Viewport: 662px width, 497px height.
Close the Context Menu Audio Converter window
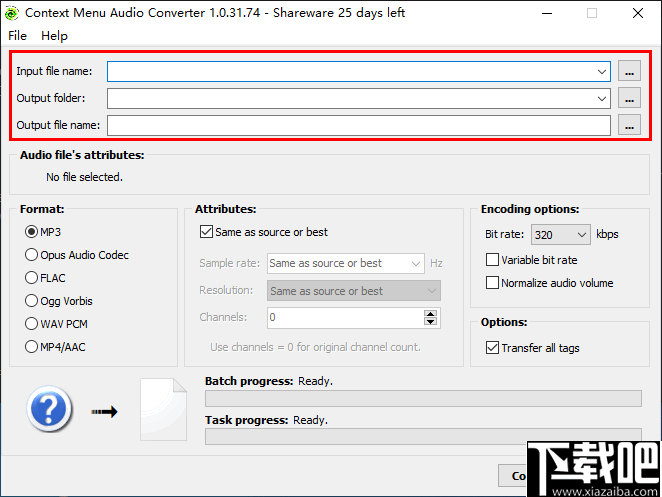(x=638, y=14)
